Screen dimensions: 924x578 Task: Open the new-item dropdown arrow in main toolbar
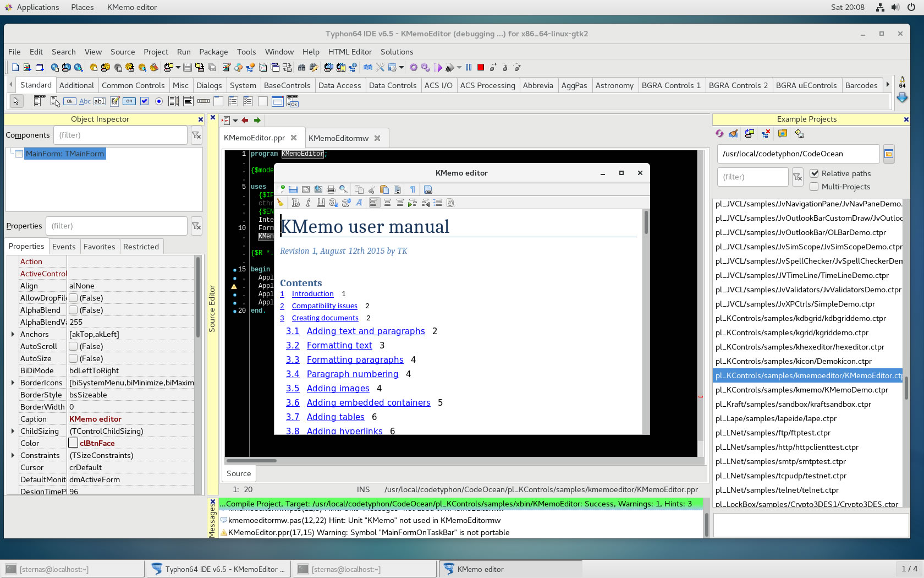coord(178,67)
